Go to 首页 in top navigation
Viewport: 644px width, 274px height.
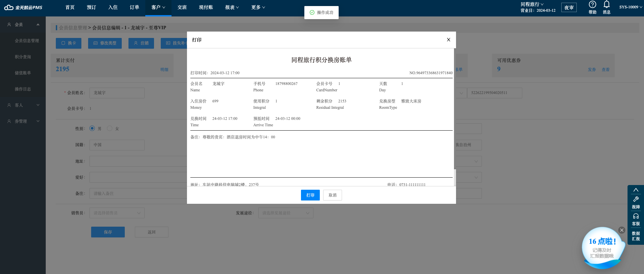70,7
